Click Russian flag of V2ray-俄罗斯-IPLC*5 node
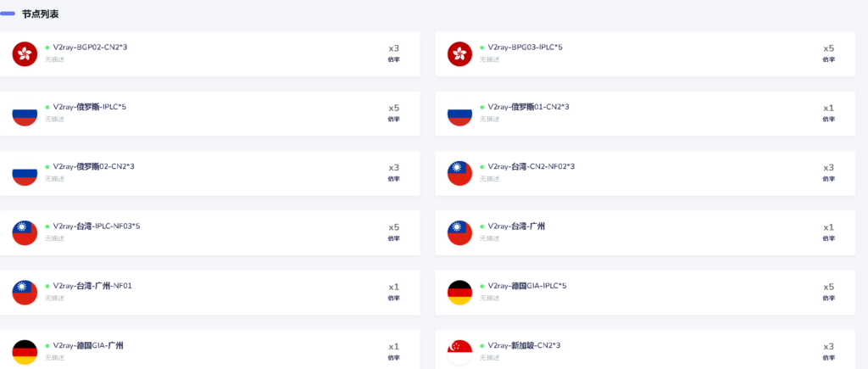This screenshot has width=868, height=369. 25,114
